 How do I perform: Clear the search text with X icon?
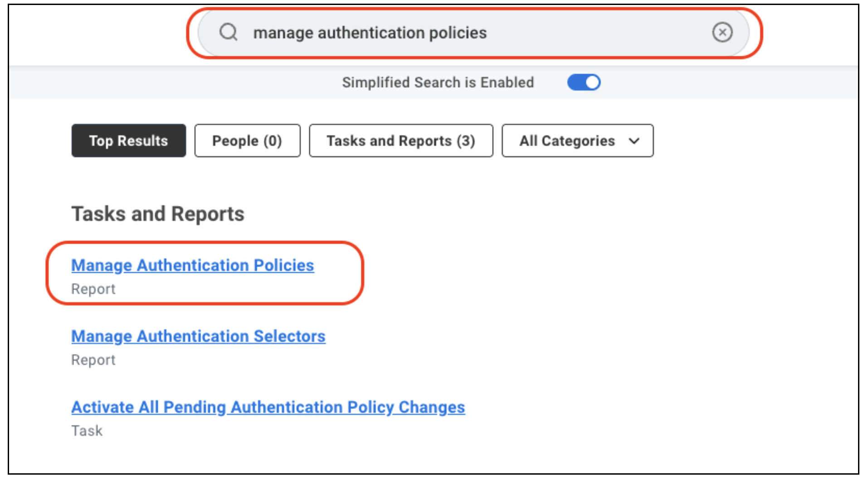click(x=722, y=32)
